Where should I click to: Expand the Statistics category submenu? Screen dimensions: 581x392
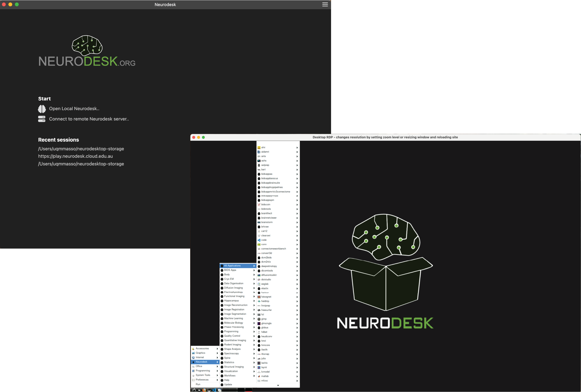[254, 362]
